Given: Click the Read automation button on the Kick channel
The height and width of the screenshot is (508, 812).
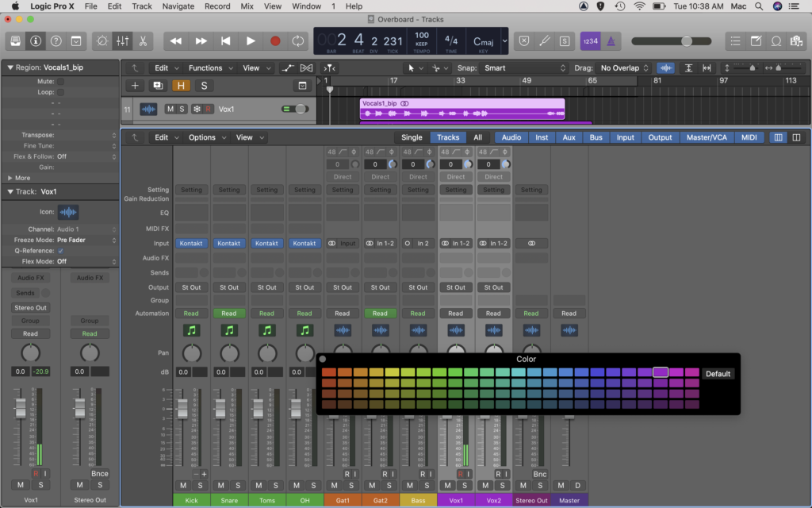Looking at the screenshot, I should click(190, 313).
